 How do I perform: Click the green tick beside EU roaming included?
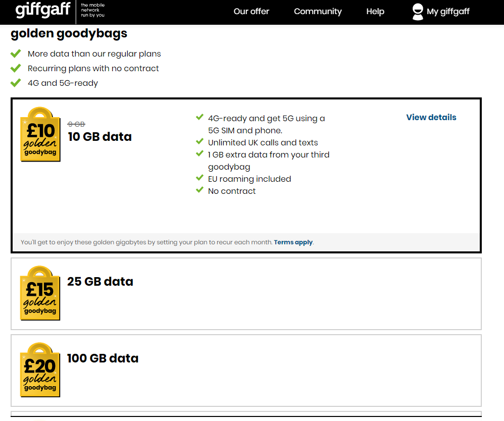coord(199,178)
